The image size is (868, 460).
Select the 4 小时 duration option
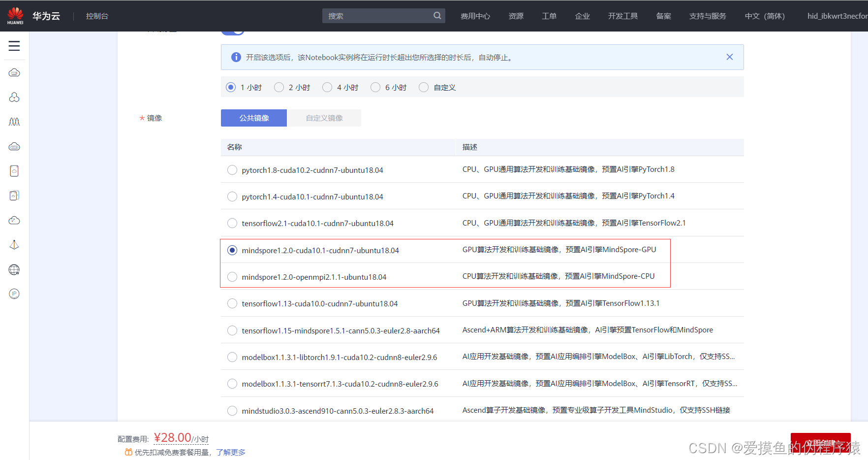pyautogui.click(x=327, y=87)
